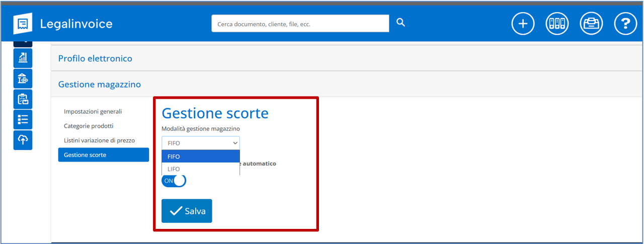
Task: Click the bank building sidebar icon
Action: [23, 78]
